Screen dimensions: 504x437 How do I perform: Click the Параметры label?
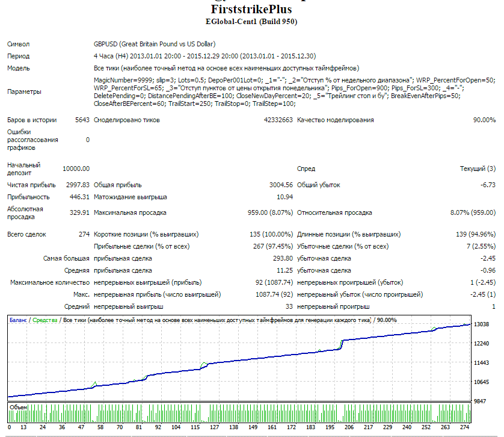(x=24, y=91)
